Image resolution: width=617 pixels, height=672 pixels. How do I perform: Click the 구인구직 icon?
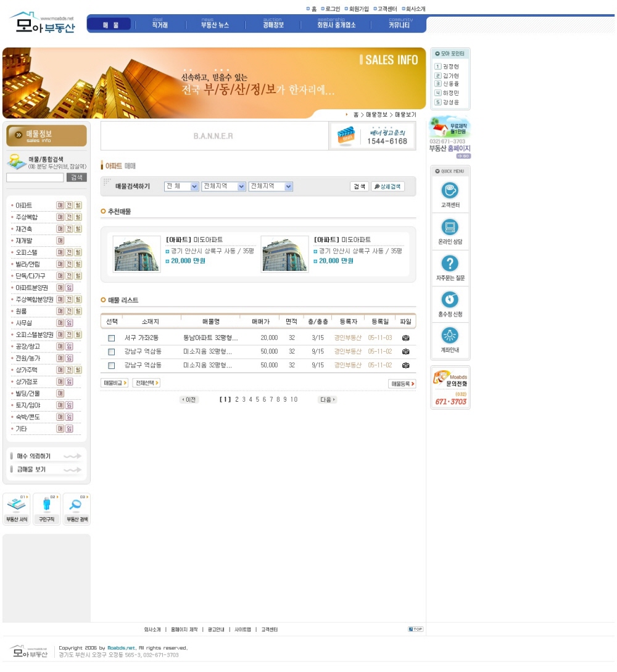[x=47, y=509]
